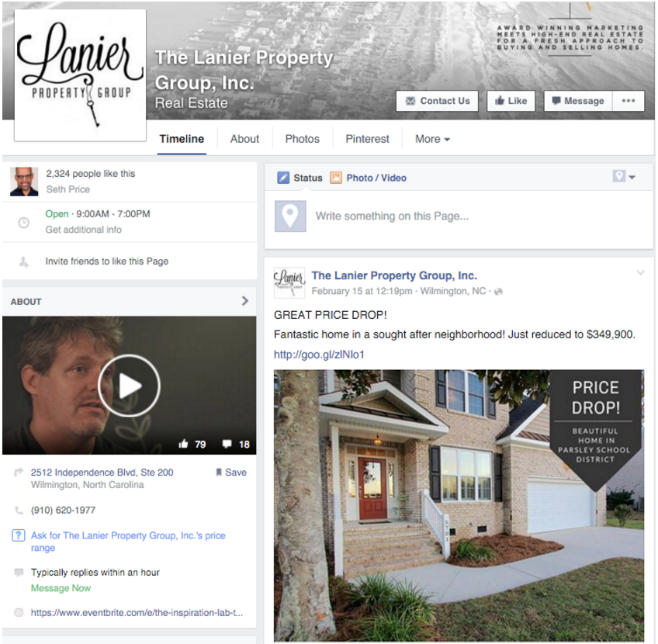Viewport: 658px width, 644px height.
Task: Click the Message button in cover
Action: pos(578,101)
